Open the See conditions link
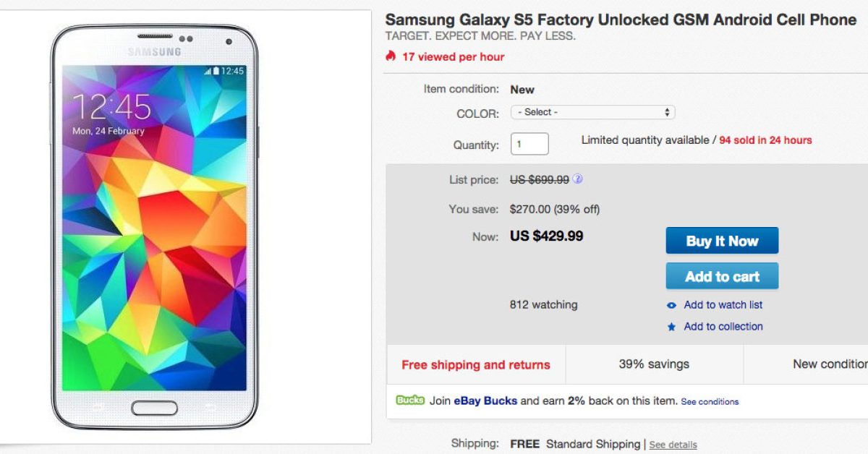868x454 pixels. [x=710, y=401]
